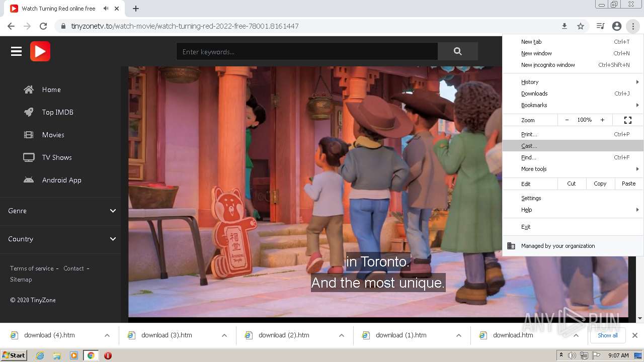Viewport: 644px width, 362px height.
Task: Choose Cast from the menu
Action: (573, 146)
